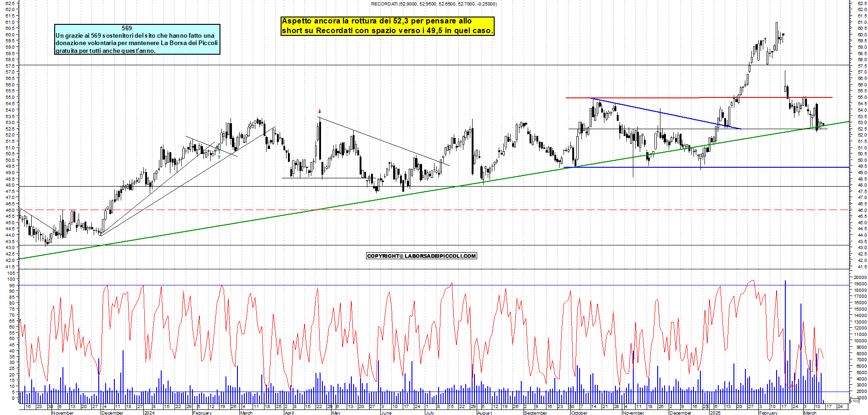Click the May month label

tap(336, 413)
